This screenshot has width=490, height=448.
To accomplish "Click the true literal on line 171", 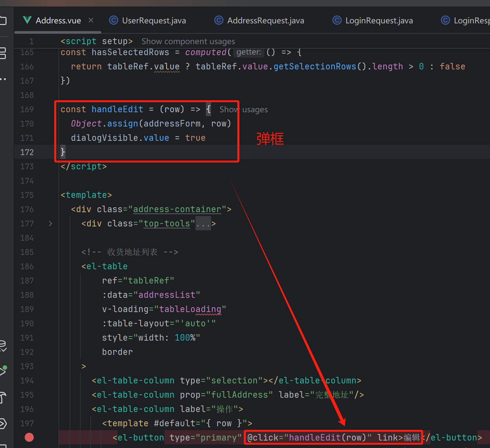I will pos(195,138).
